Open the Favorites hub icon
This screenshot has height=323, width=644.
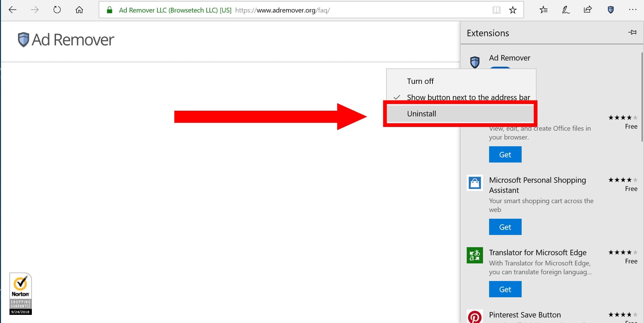(x=544, y=10)
